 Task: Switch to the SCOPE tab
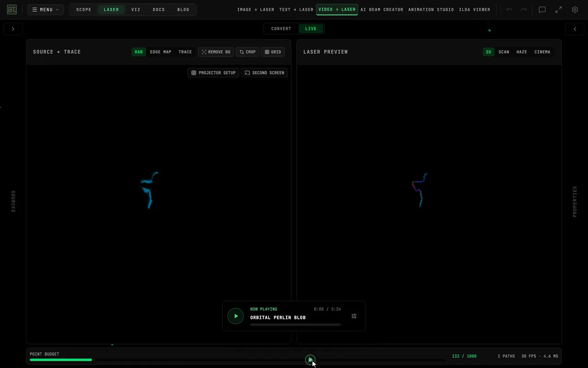84,10
